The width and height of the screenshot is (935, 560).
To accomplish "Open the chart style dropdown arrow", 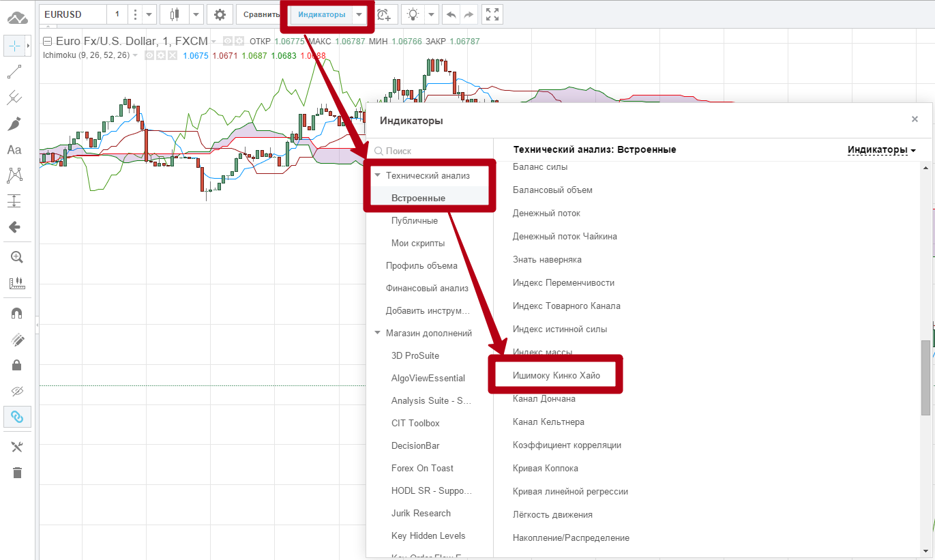I will click(196, 14).
